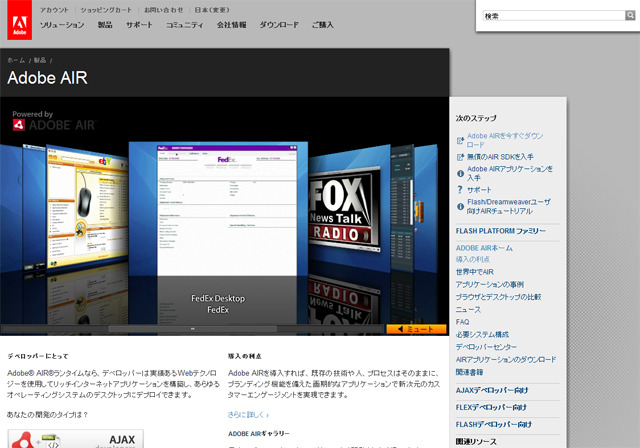
Task: Click 関連書籍 link
Action: [469, 372]
